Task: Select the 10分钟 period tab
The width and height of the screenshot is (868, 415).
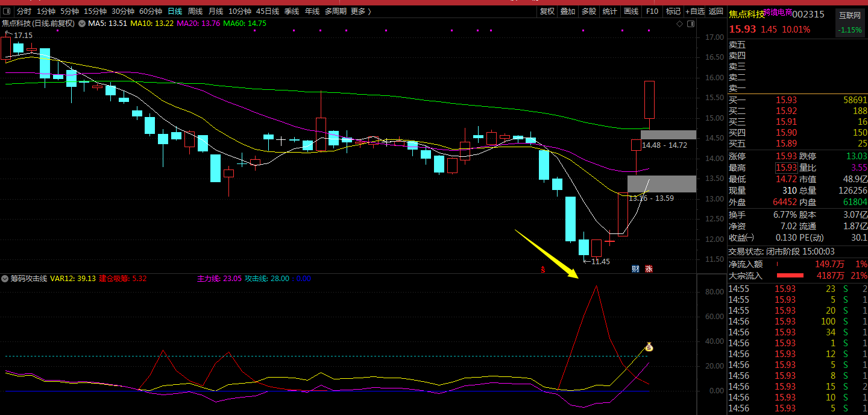Action: [240, 11]
